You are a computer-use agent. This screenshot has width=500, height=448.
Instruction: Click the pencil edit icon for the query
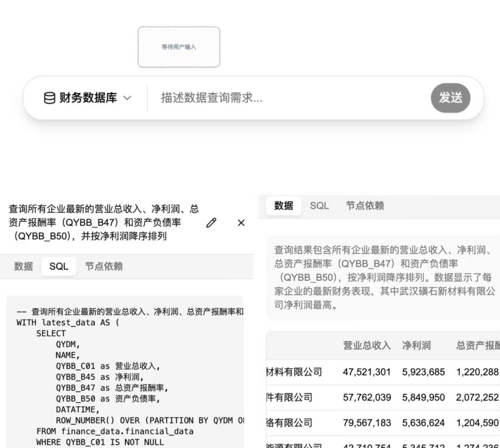coord(211,223)
